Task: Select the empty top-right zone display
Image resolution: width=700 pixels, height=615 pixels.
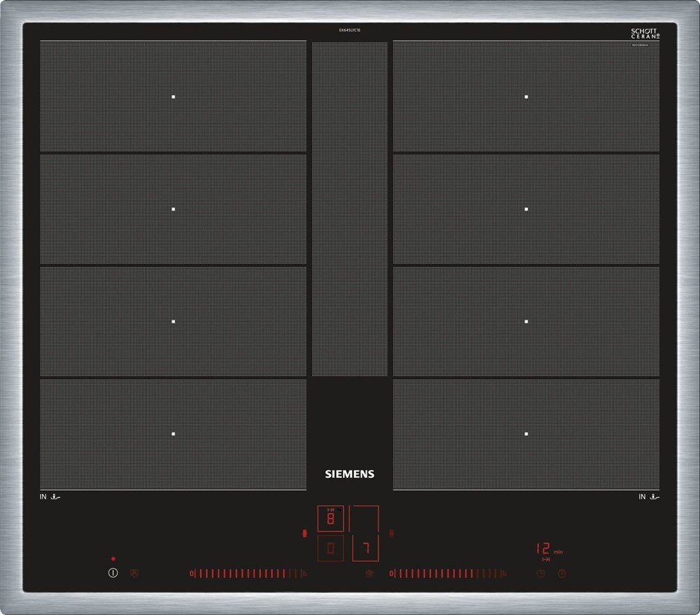Action: (365, 519)
